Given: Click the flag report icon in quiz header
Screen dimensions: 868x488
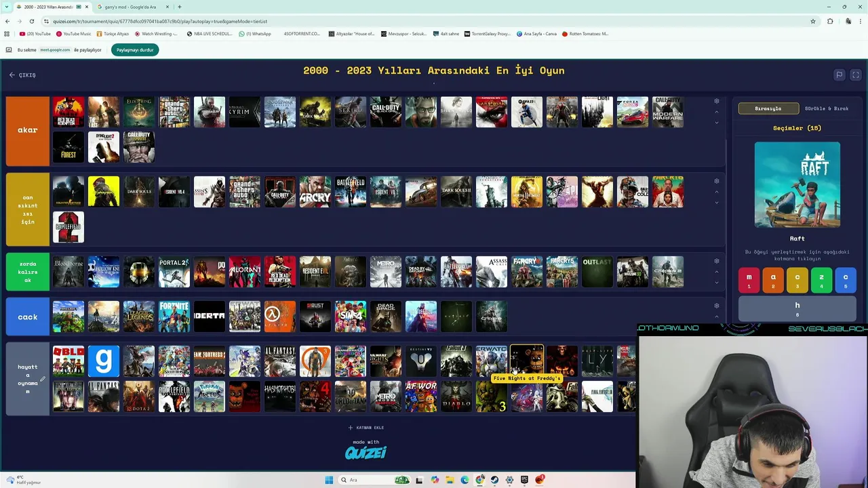Looking at the screenshot, I should coord(840,75).
